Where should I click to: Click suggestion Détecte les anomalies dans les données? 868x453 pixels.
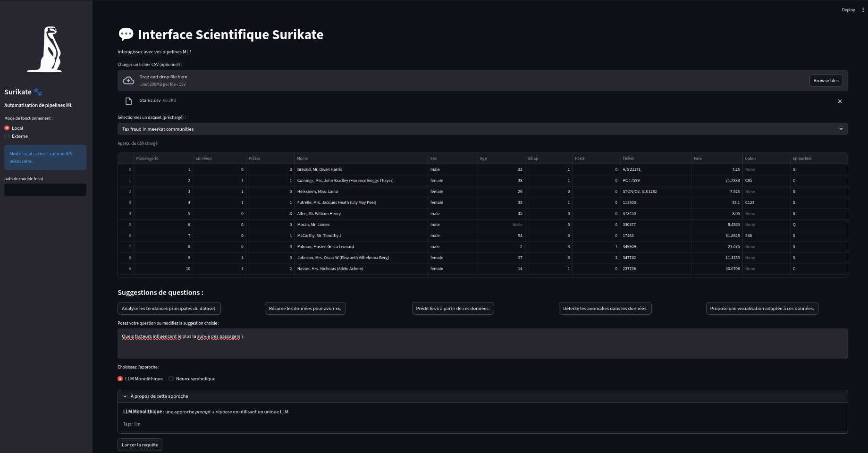(605, 308)
